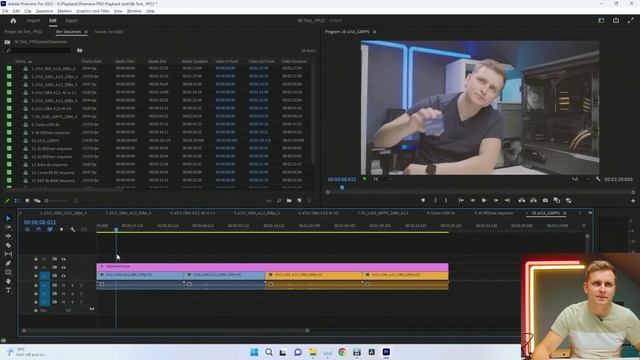Open the Clip menu
Image resolution: width=640 pixels, height=360 pixels.
[x=28, y=11]
